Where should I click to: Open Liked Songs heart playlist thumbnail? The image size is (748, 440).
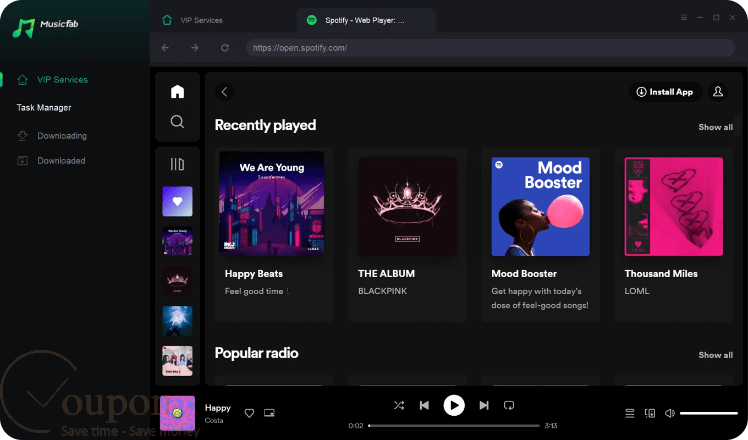click(x=177, y=201)
